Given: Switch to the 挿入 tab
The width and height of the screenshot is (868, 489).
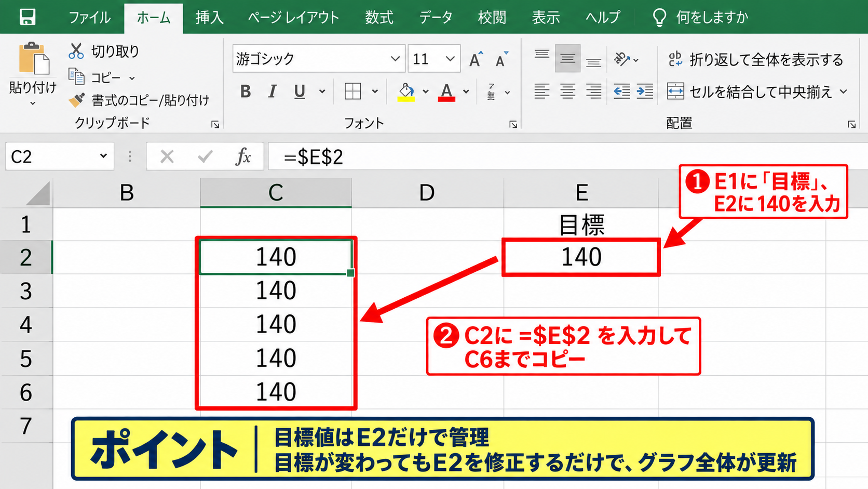Looking at the screenshot, I should [210, 17].
